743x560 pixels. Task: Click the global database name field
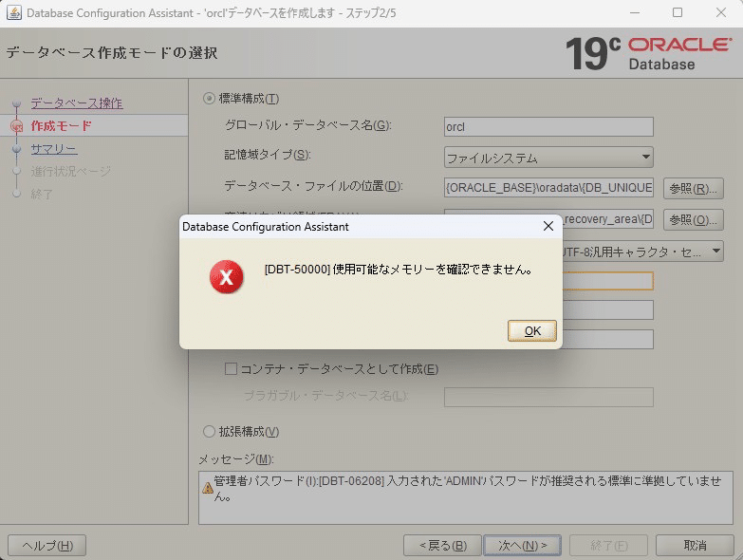(548, 127)
